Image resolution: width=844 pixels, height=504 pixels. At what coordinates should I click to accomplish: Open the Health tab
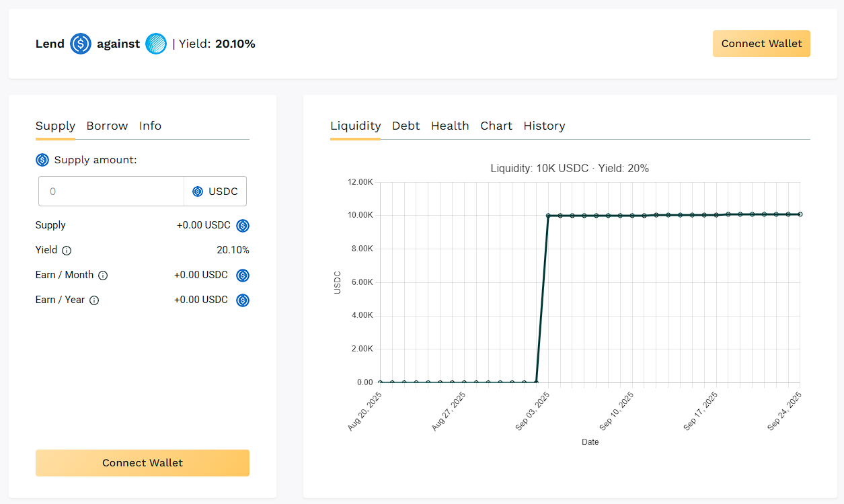point(450,126)
